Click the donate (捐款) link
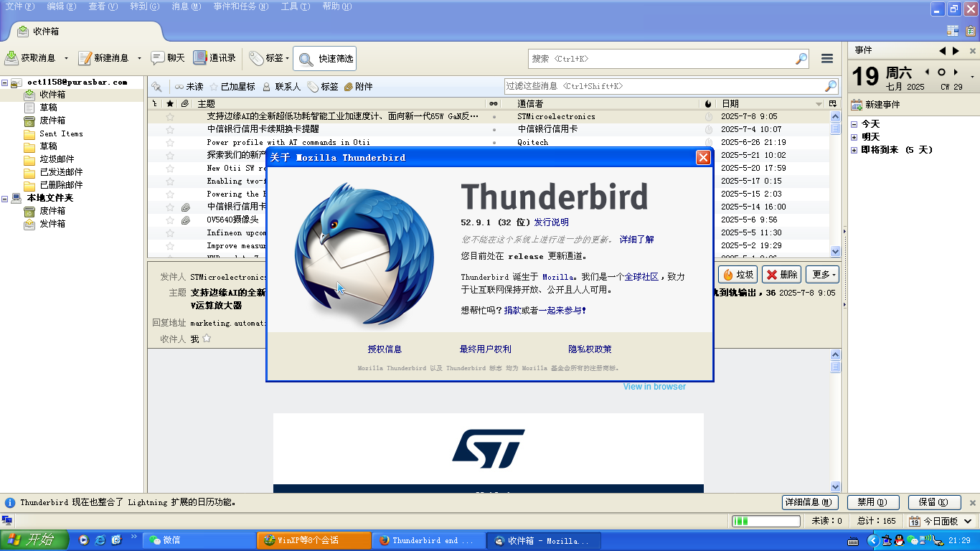This screenshot has width=980, height=551. click(x=512, y=311)
